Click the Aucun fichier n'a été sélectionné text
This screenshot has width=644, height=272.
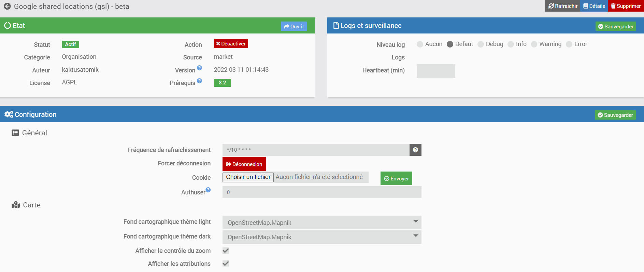(x=319, y=177)
